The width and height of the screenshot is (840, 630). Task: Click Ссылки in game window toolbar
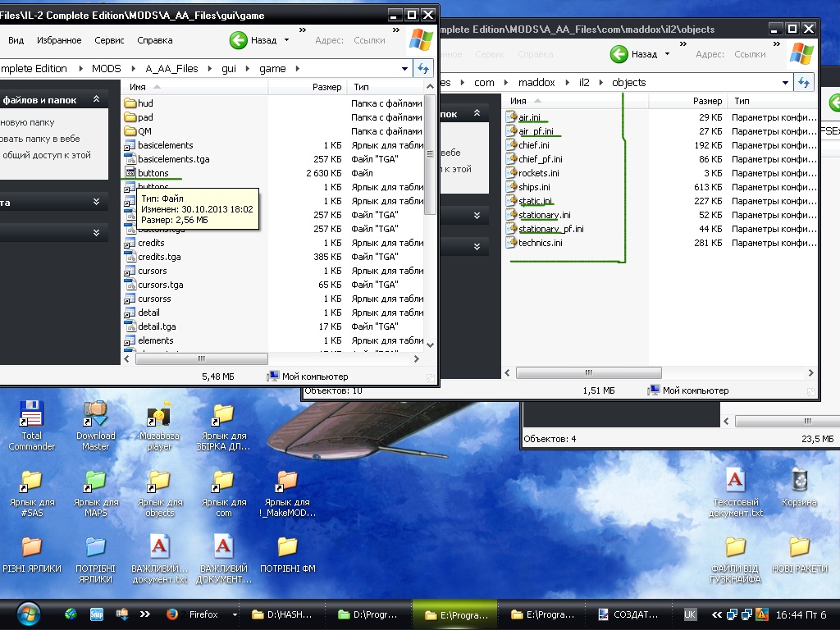(x=369, y=40)
